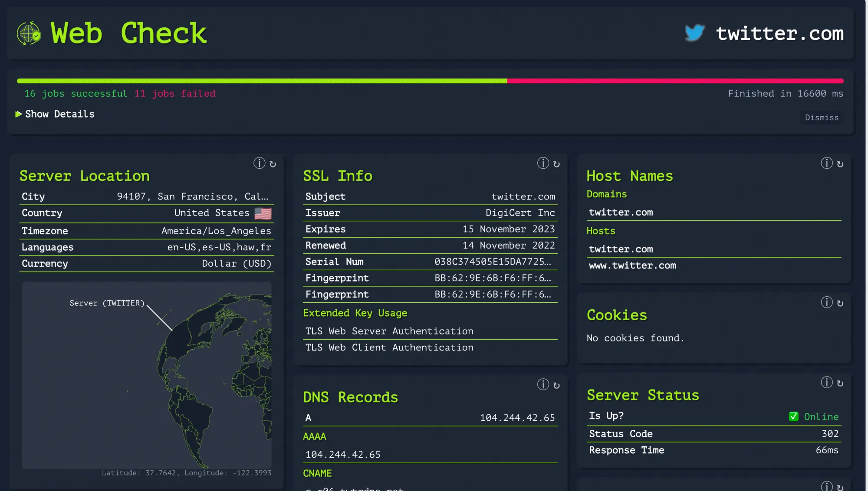Refresh the Cookies card
The height and width of the screenshot is (491, 868).
point(840,303)
